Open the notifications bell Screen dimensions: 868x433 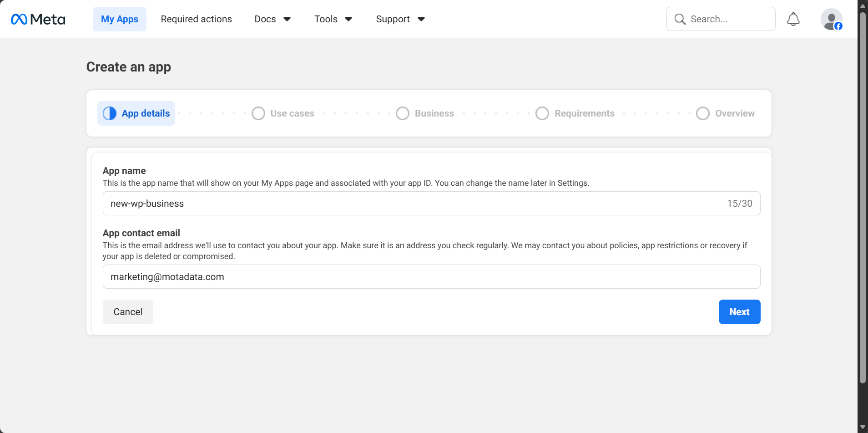pyautogui.click(x=793, y=19)
